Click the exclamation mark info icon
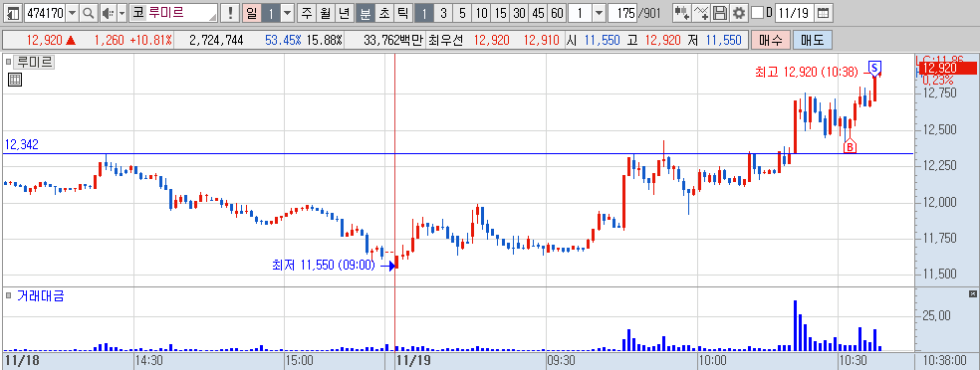Screen dimensions: 980x370 point(231,13)
